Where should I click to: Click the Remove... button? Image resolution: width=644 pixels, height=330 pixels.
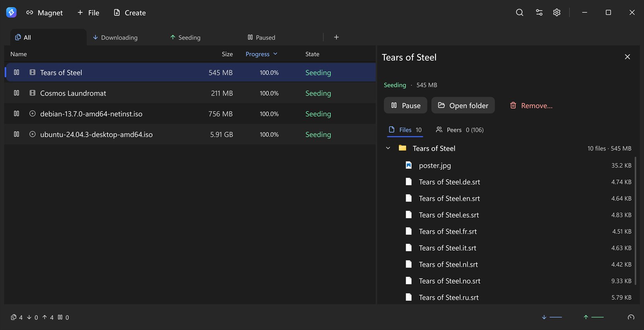click(531, 105)
